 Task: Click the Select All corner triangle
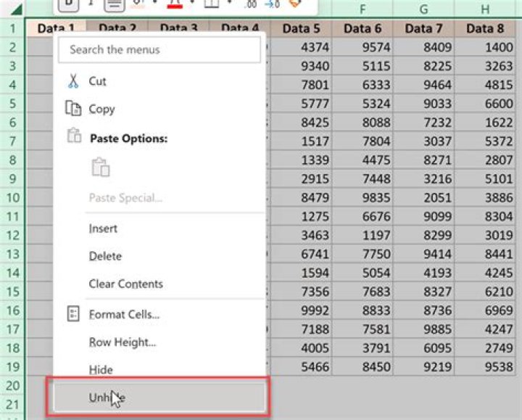click(16, 9)
